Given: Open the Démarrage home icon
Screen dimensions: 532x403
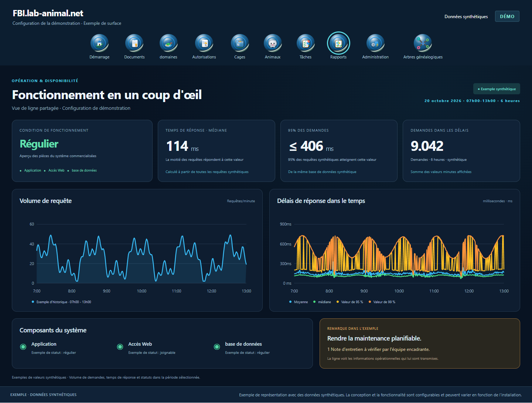Looking at the screenshot, I should coord(99,43).
